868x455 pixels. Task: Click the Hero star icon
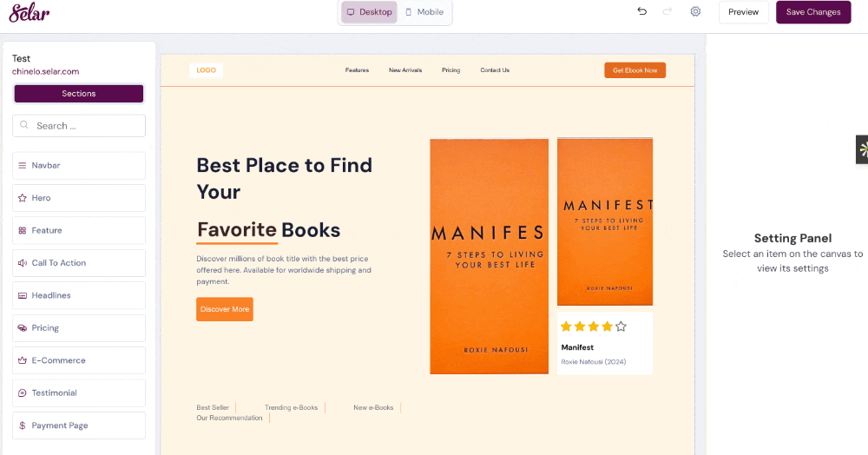coord(23,198)
